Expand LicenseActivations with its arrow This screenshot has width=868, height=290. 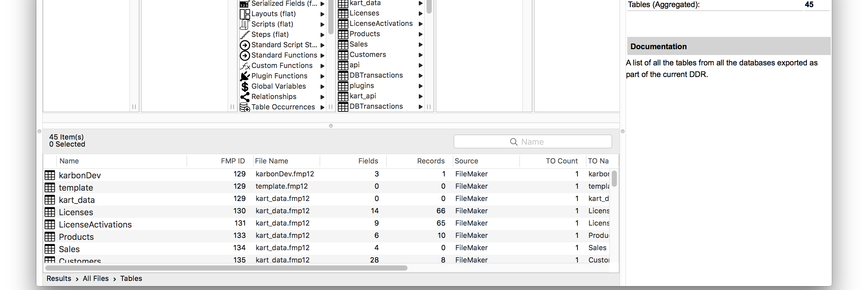pyautogui.click(x=420, y=24)
